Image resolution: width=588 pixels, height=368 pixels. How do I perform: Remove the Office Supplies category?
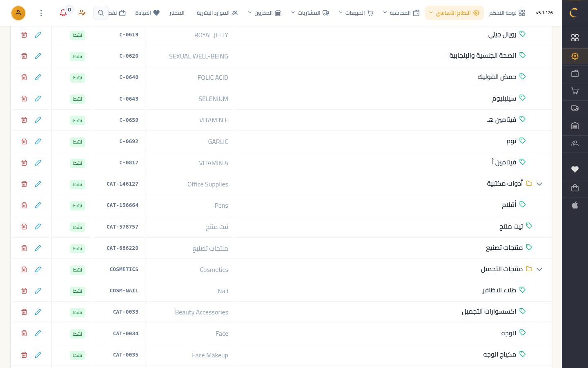point(24,184)
